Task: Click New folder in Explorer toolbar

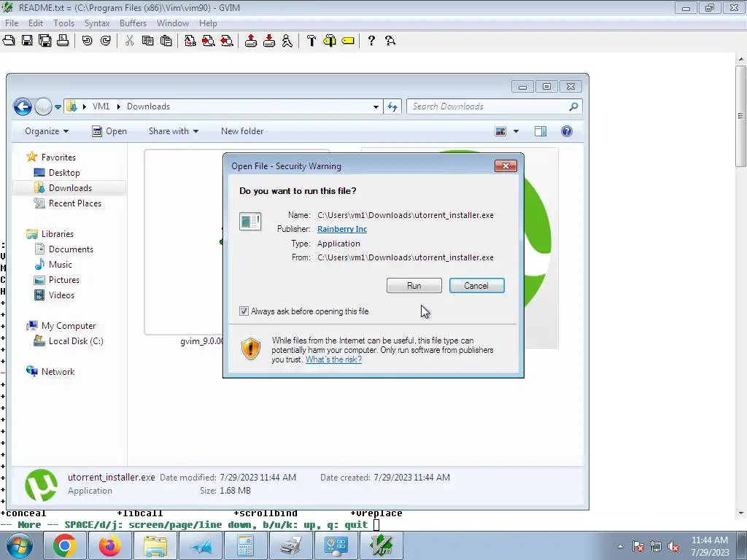Action: pyautogui.click(x=242, y=131)
